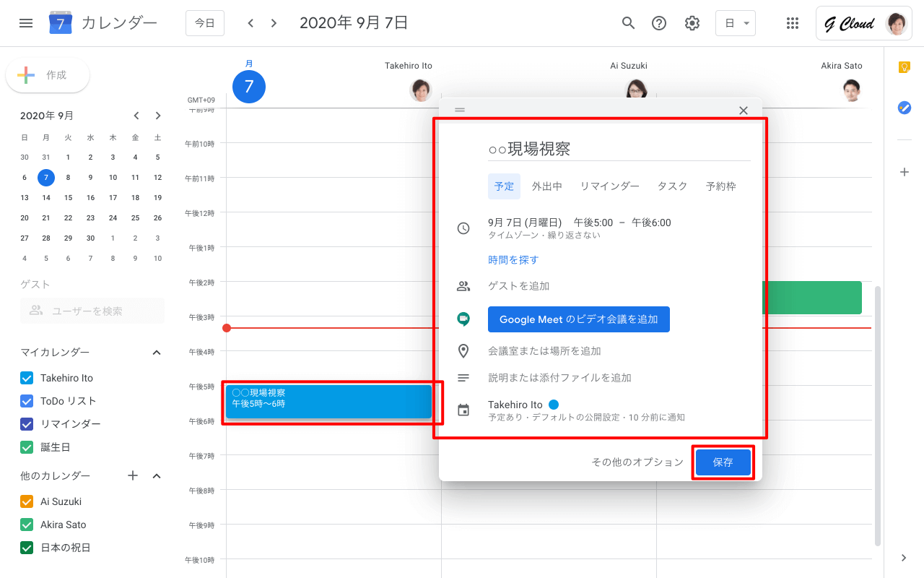The height and width of the screenshot is (578, 924).
Task: Click the calendar icon next to Takehiro Ito
Action: 463,410
